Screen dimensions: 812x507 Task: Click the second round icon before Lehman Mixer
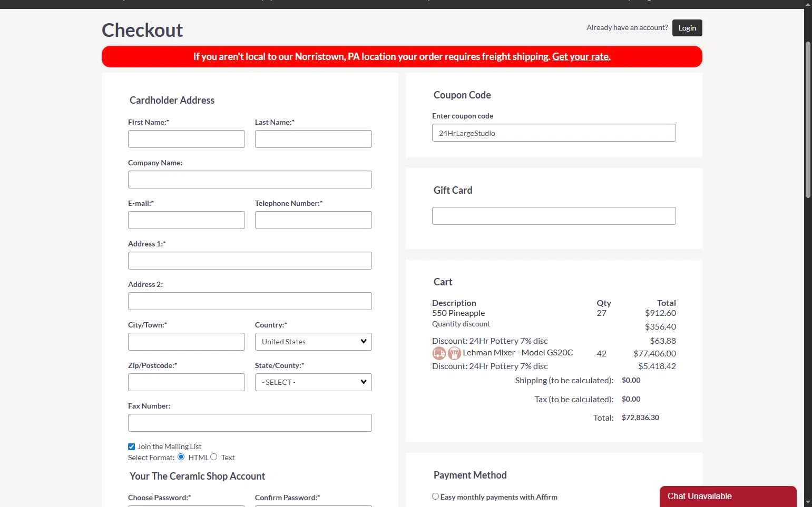pyautogui.click(x=454, y=353)
